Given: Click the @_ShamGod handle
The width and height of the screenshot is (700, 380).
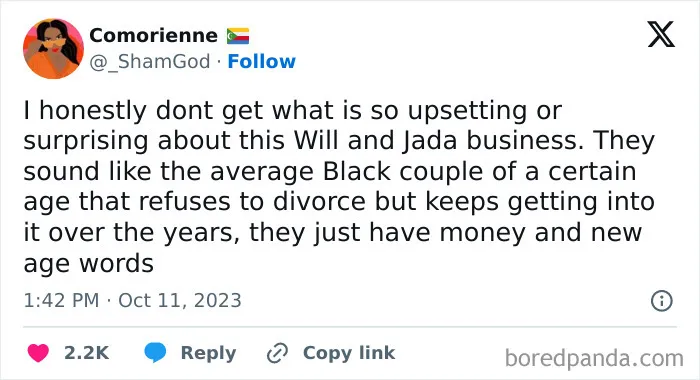Looking at the screenshot, I should [150, 62].
